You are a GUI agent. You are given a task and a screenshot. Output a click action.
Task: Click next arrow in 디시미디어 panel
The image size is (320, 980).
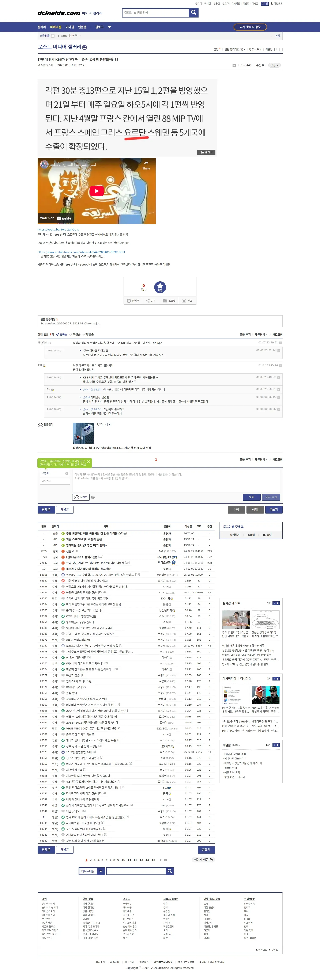click(x=278, y=679)
